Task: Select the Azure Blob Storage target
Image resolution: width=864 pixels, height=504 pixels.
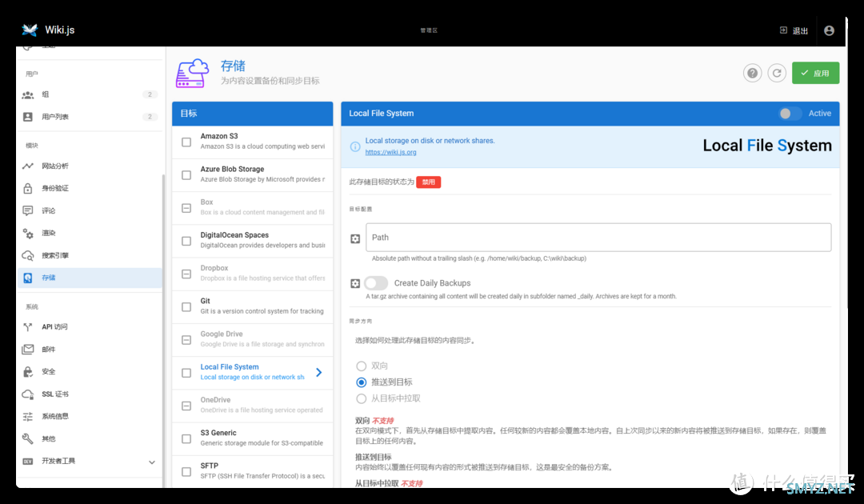Action: click(252, 175)
